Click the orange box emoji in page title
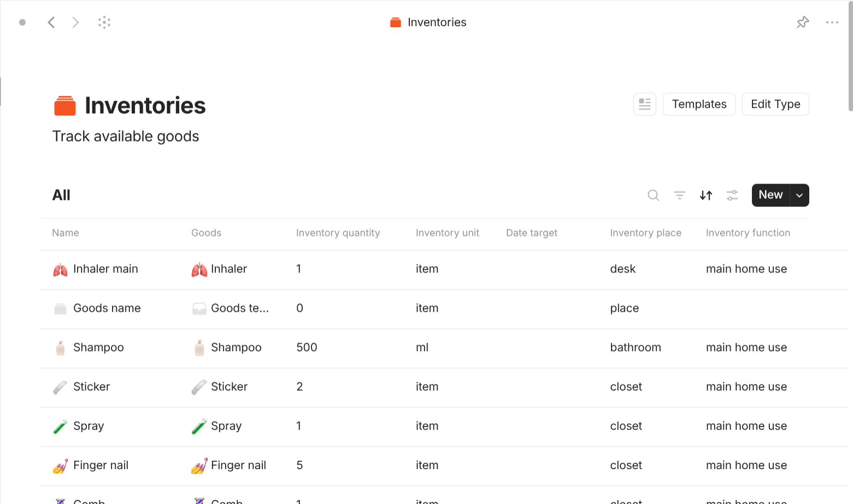The image size is (853, 504). 64,105
